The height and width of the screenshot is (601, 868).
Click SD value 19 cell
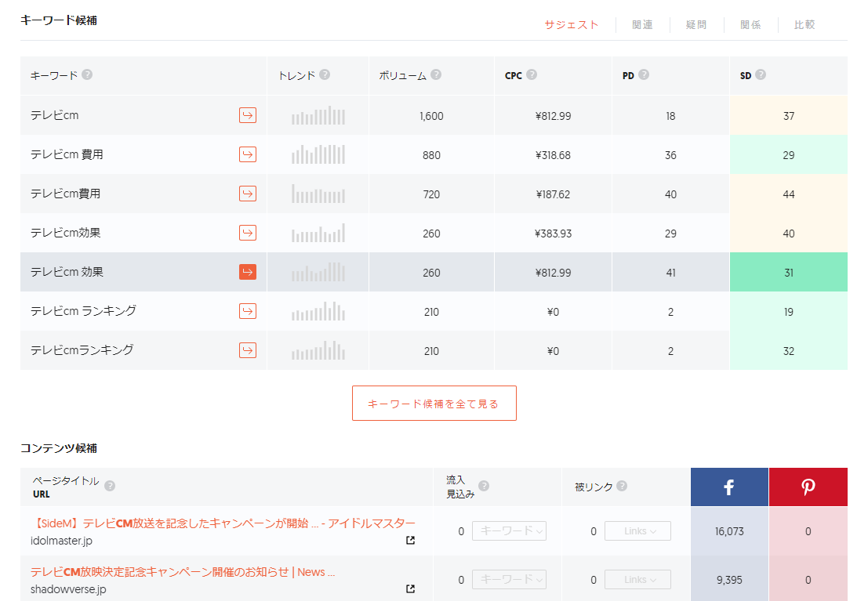(x=789, y=312)
